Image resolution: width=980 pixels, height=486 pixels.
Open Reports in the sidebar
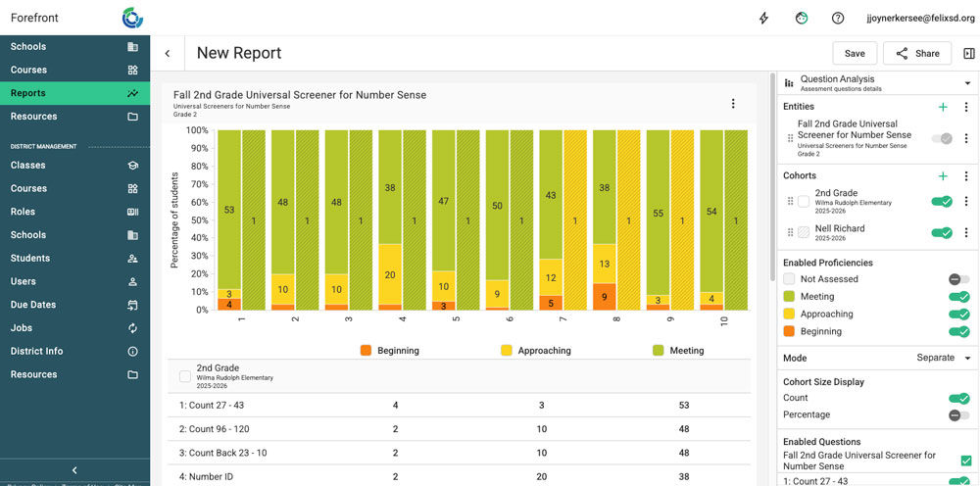[74, 93]
